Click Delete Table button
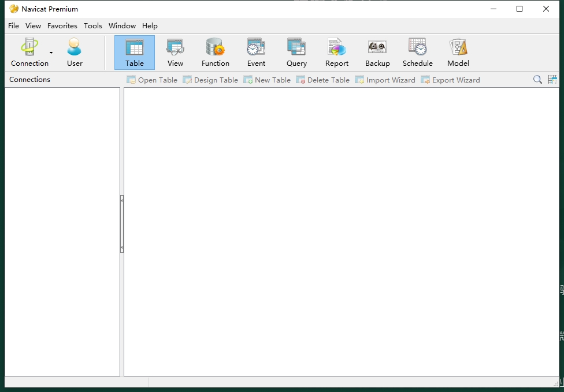The height and width of the screenshot is (392, 564). 322,80
